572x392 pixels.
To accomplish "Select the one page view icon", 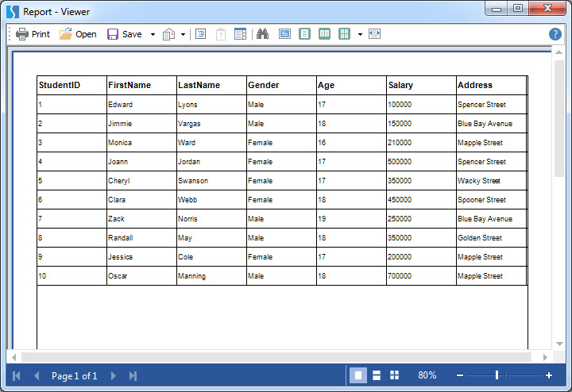I will click(304, 34).
